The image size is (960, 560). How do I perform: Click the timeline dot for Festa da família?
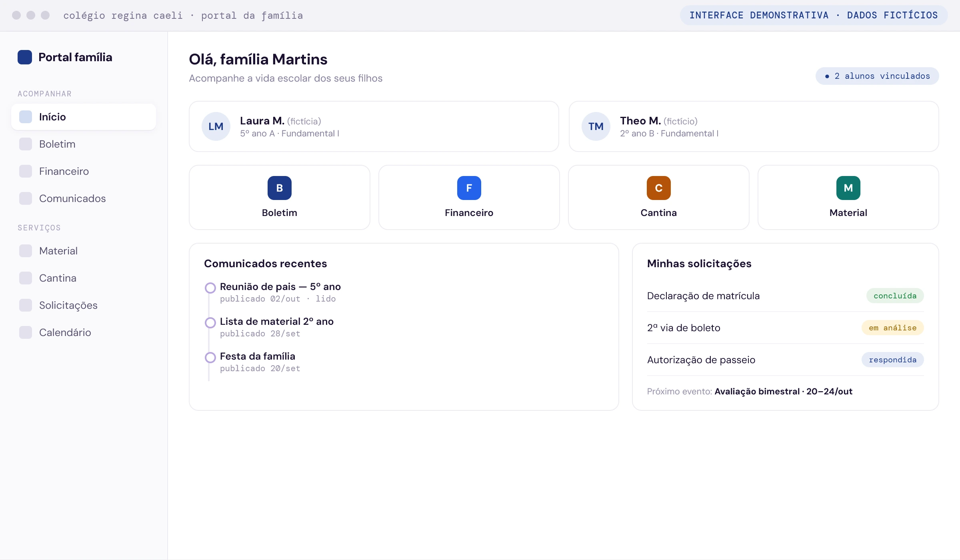point(210,358)
